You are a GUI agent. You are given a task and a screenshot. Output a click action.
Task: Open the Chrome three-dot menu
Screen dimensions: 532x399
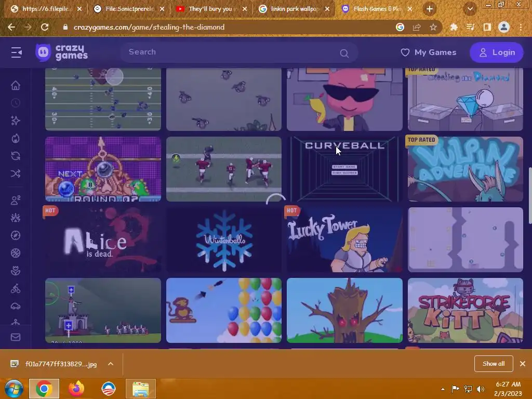(x=521, y=27)
